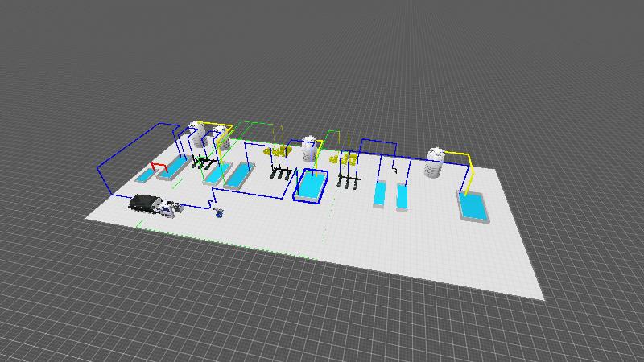The image size is (644, 362).
Task: Click the small leftmost water basin
Action: 147,174
